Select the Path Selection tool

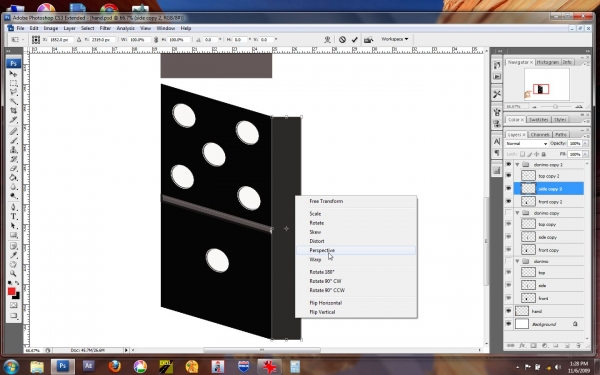[x=13, y=226]
